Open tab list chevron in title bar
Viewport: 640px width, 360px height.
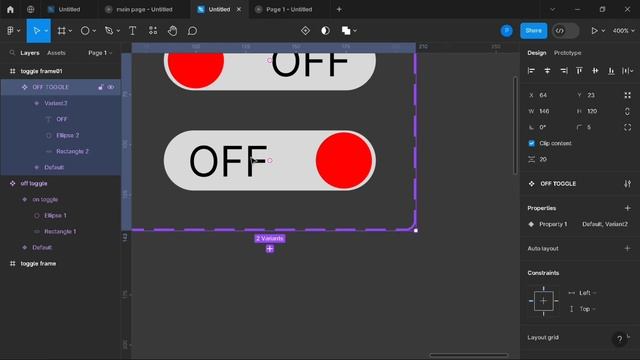[552, 9]
